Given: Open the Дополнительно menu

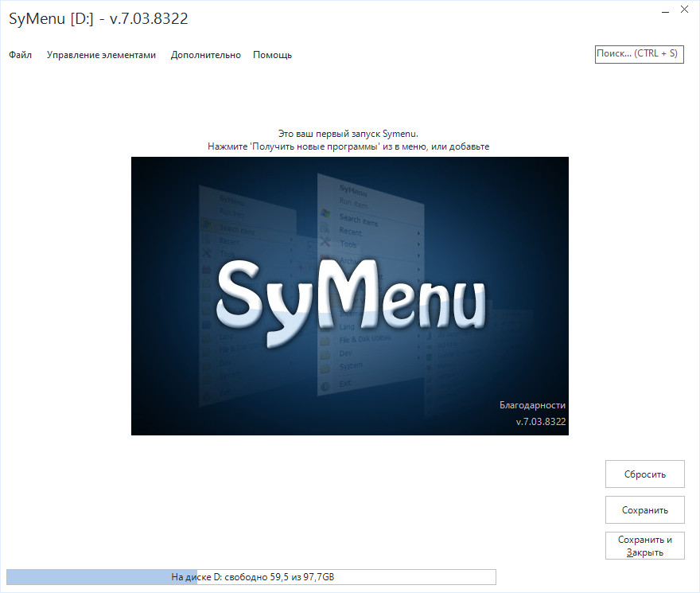Looking at the screenshot, I should coord(206,55).
